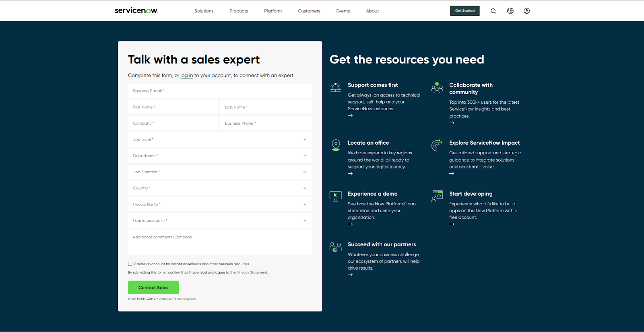Follow the arrow under Locate an office
The height and width of the screenshot is (332, 644).
pos(350,174)
